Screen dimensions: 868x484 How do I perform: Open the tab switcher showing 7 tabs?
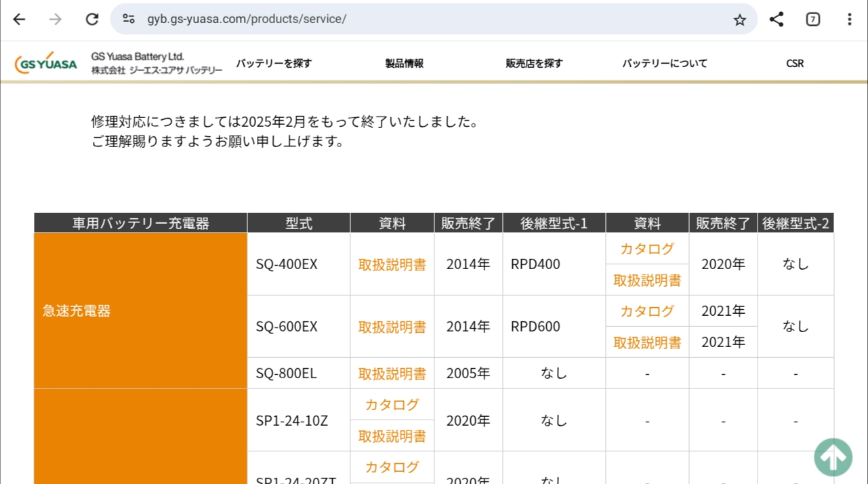pyautogui.click(x=813, y=19)
